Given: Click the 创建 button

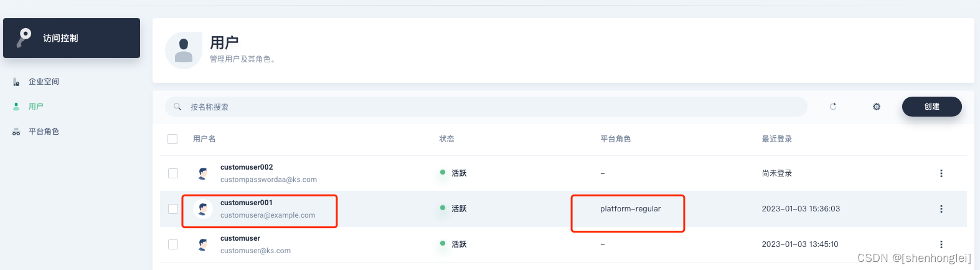Looking at the screenshot, I should click(931, 107).
